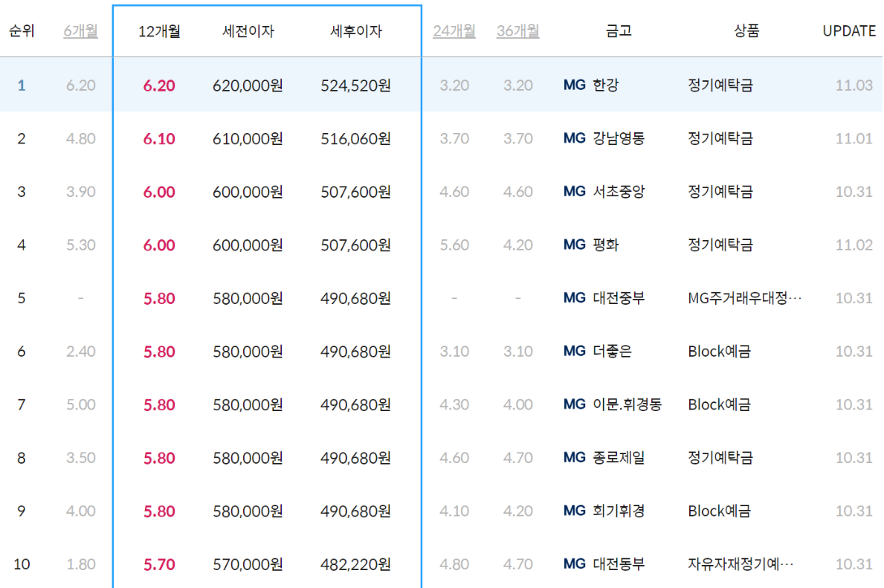This screenshot has height=588, width=884.
Task: Select the 6.20 12-month rate for 한강
Action: (159, 85)
